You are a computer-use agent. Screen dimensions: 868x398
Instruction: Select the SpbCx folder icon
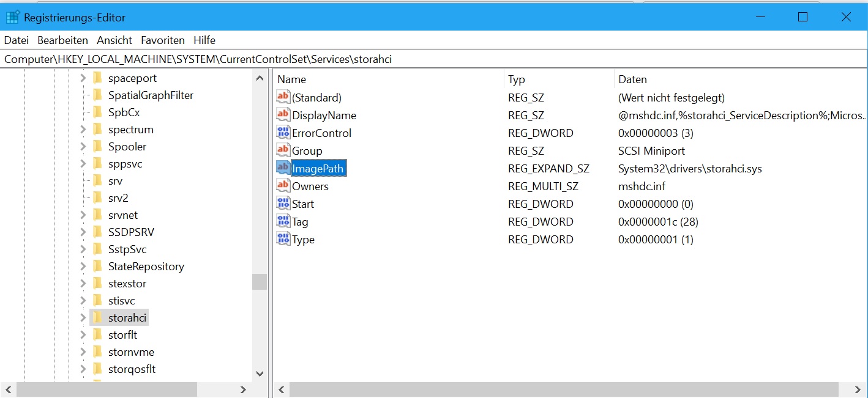[x=97, y=112]
